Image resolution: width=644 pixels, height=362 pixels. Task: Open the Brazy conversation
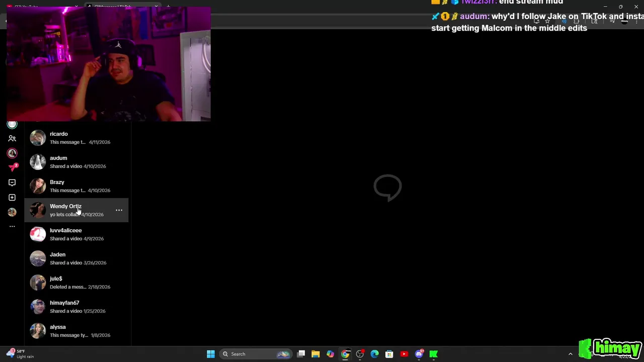[x=76, y=186]
